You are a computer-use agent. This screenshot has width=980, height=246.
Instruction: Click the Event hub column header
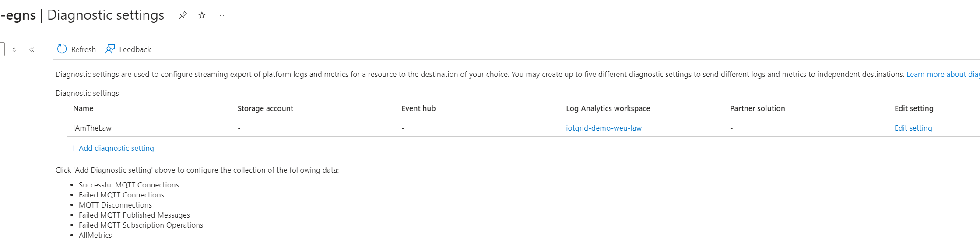click(x=418, y=108)
